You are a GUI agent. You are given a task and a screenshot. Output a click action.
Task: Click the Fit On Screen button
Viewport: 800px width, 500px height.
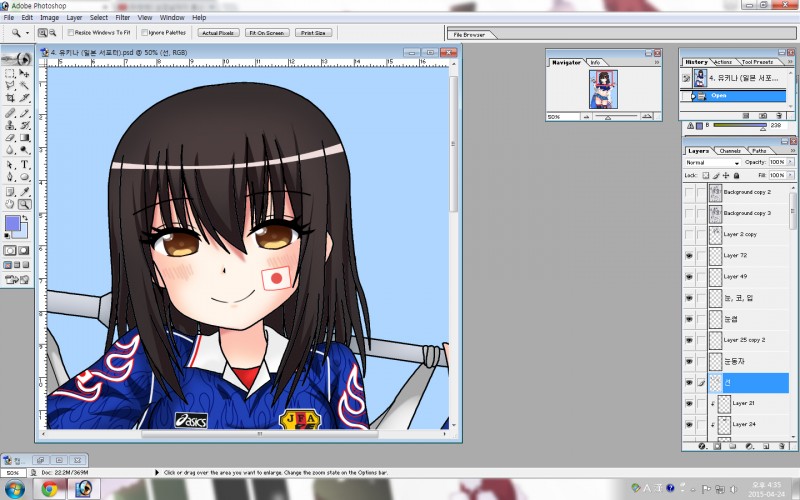click(x=265, y=33)
